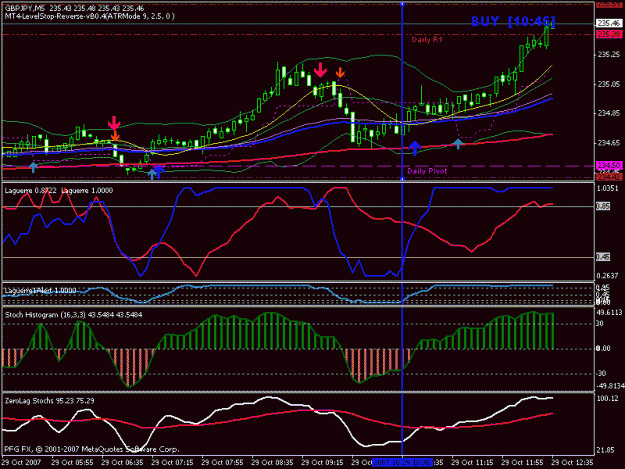Image resolution: width=625 pixels, height=469 pixels.
Task: Click the ZeroLag Stochs 95.23 75.29 label
Action: [49, 401]
